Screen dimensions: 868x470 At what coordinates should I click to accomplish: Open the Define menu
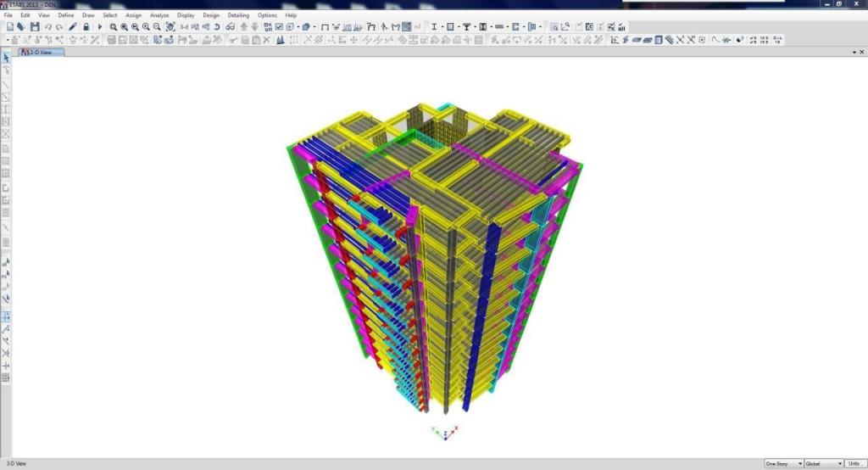[66, 15]
